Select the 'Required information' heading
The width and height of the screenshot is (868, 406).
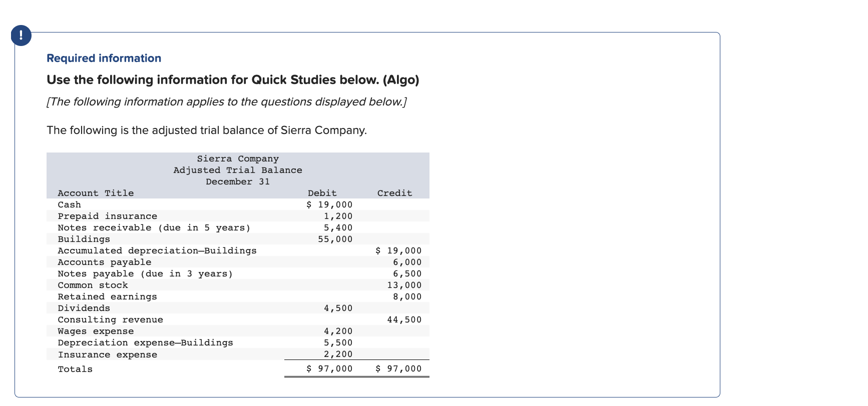tap(104, 58)
